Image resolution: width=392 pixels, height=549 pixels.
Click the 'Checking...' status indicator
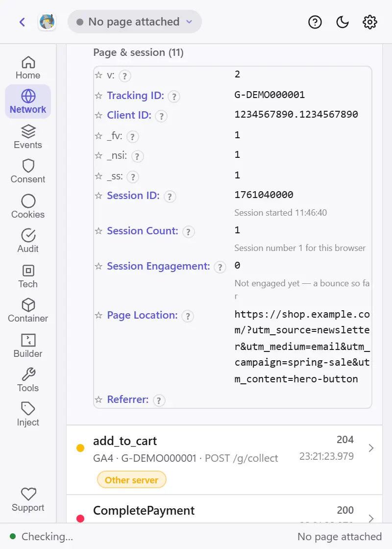click(x=42, y=536)
